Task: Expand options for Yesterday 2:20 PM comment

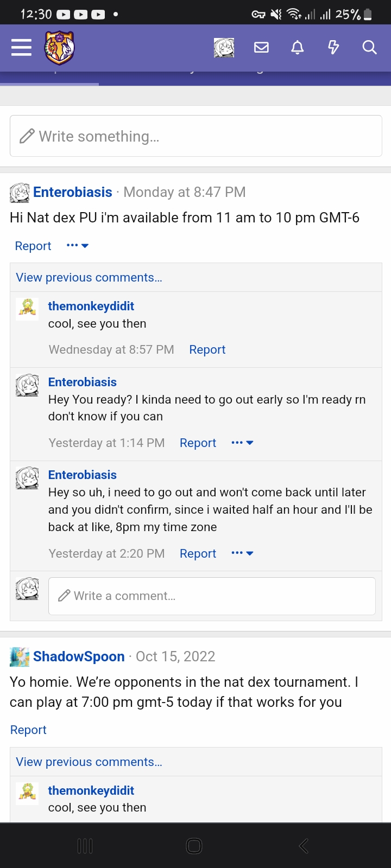Action: (x=242, y=553)
